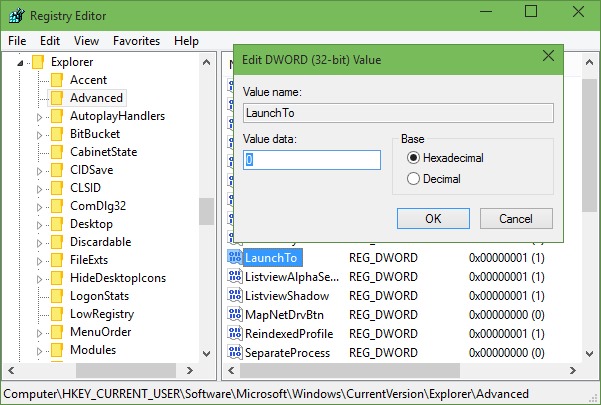Click the FileExts folder icon
601x405 pixels.
[x=57, y=260]
